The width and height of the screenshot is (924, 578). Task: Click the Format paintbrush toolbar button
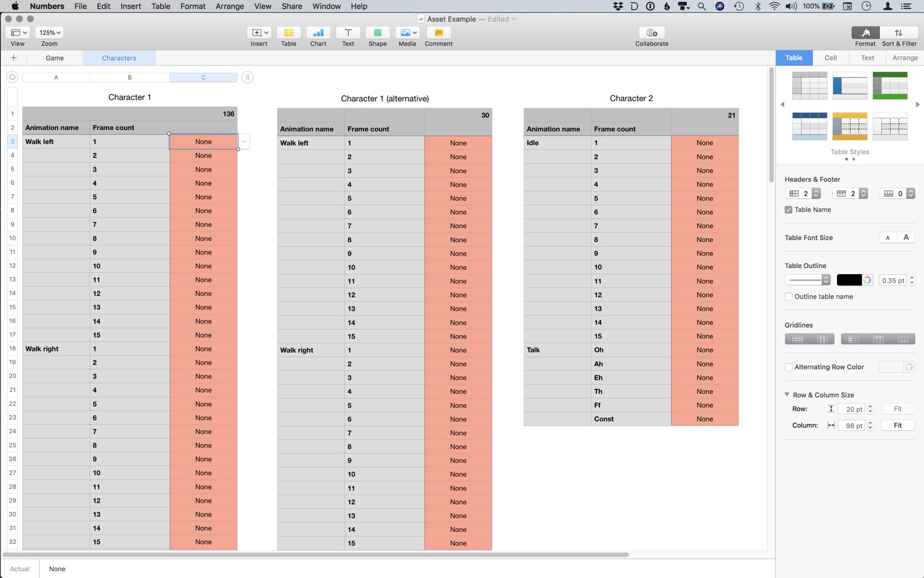[x=865, y=33]
